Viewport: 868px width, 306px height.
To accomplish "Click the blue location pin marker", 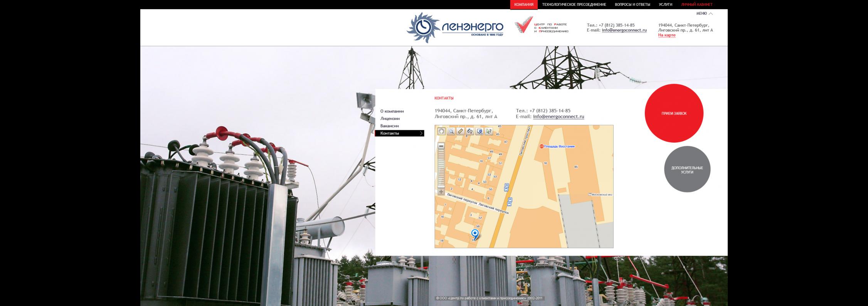I will tap(475, 234).
